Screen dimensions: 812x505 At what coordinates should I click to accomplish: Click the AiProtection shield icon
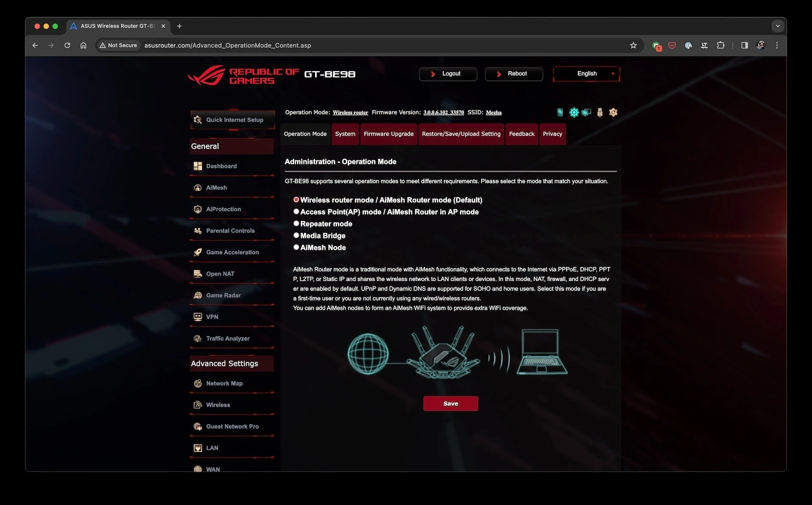198,209
